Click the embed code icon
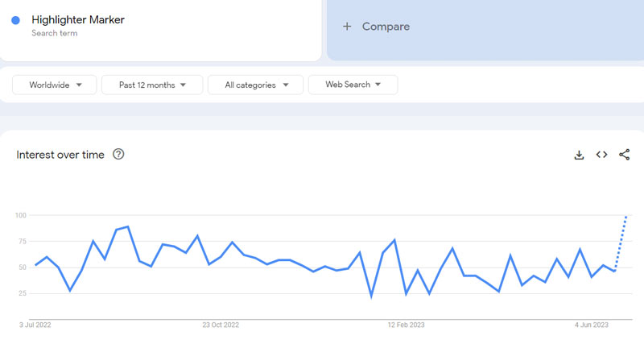 [x=601, y=155]
